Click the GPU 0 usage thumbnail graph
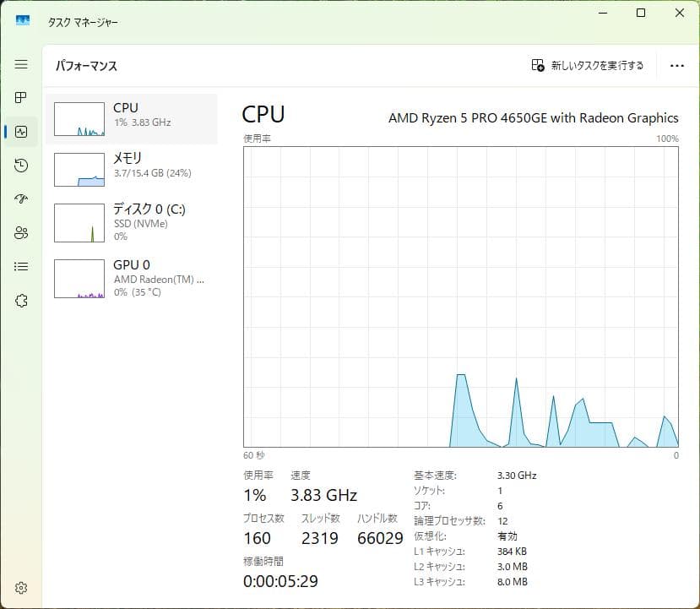The height and width of the screenshot is (609, 700). click(x=79, y=279)
